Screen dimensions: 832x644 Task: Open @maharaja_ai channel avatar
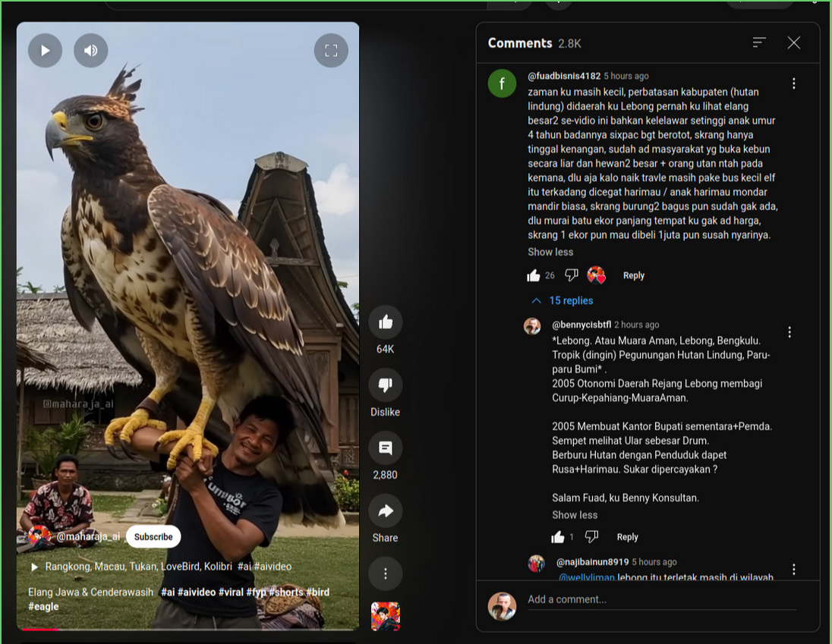(x=39, y=536)
